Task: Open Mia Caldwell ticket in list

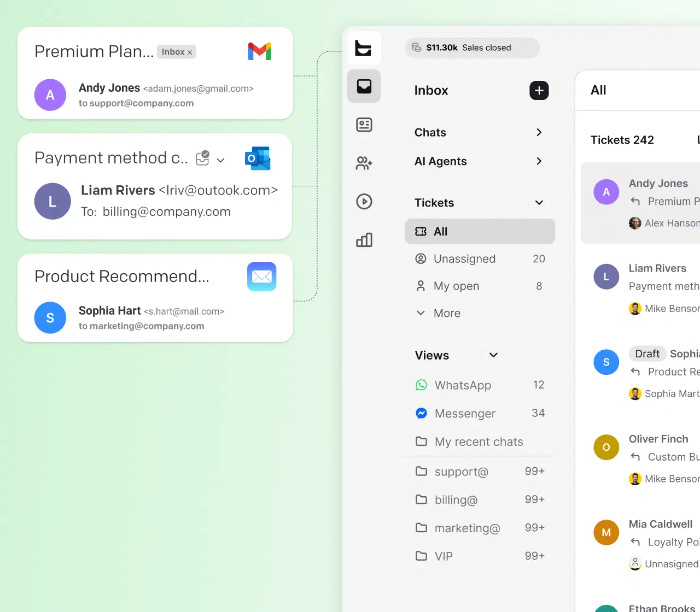Action: 640,544
